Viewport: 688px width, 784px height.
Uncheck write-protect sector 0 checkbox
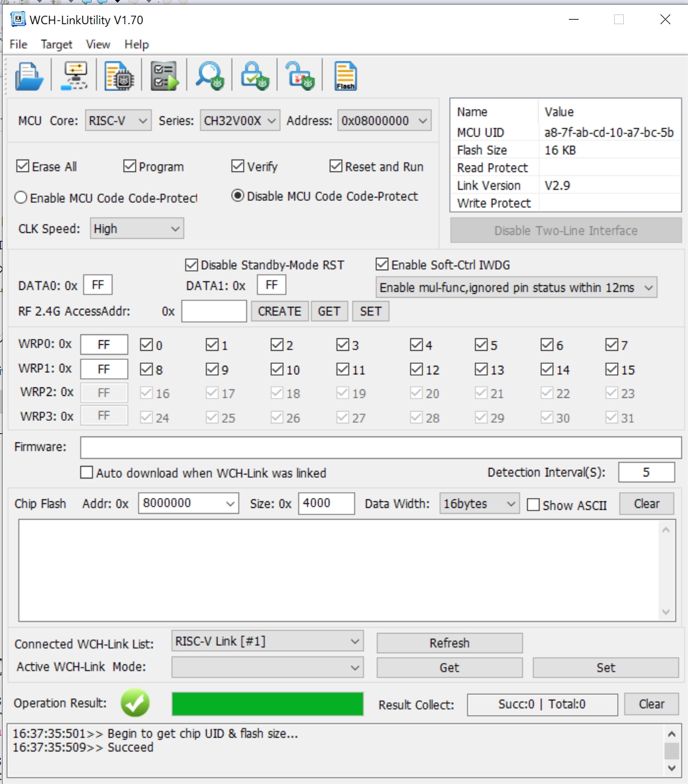[x=146, y=344]
